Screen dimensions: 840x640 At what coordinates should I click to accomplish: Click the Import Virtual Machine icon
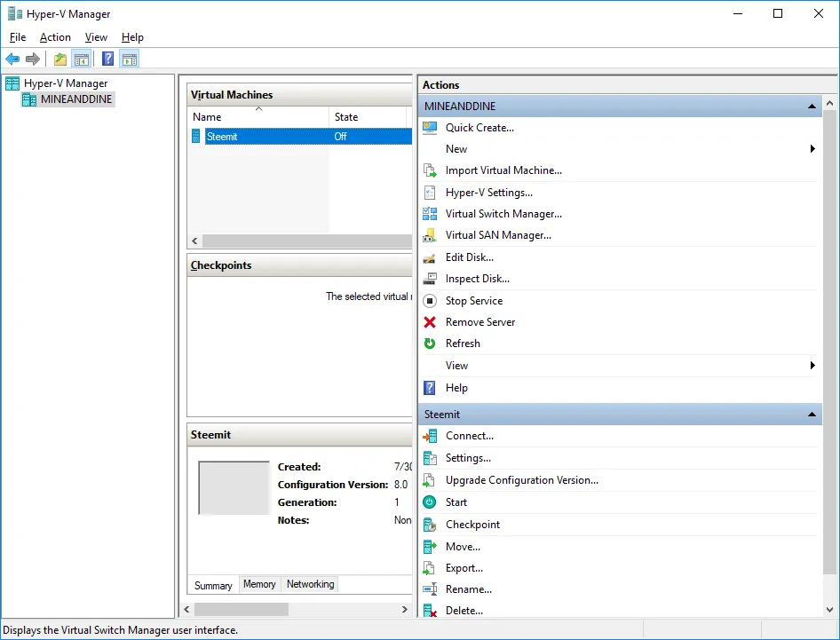click(430, 170)
